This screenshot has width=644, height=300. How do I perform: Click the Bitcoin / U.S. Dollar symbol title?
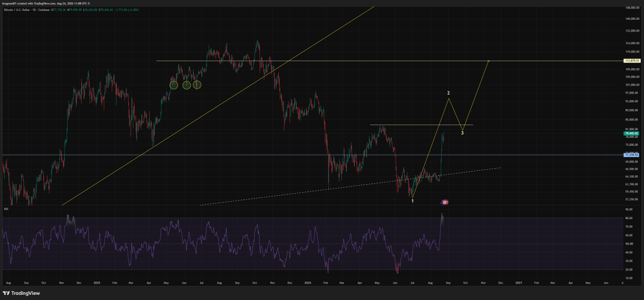tap(17, 10)
